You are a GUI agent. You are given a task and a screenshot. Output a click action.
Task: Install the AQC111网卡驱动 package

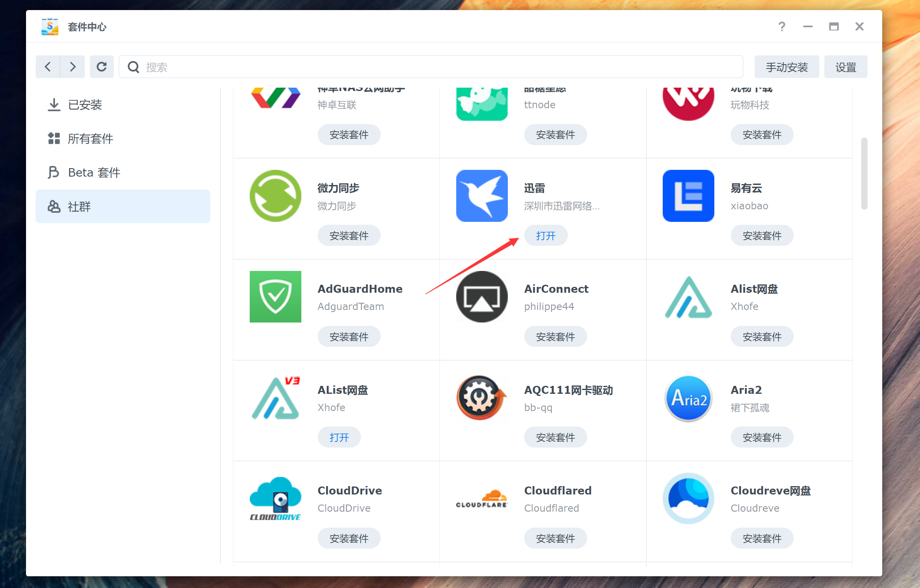tap(555, 437)
